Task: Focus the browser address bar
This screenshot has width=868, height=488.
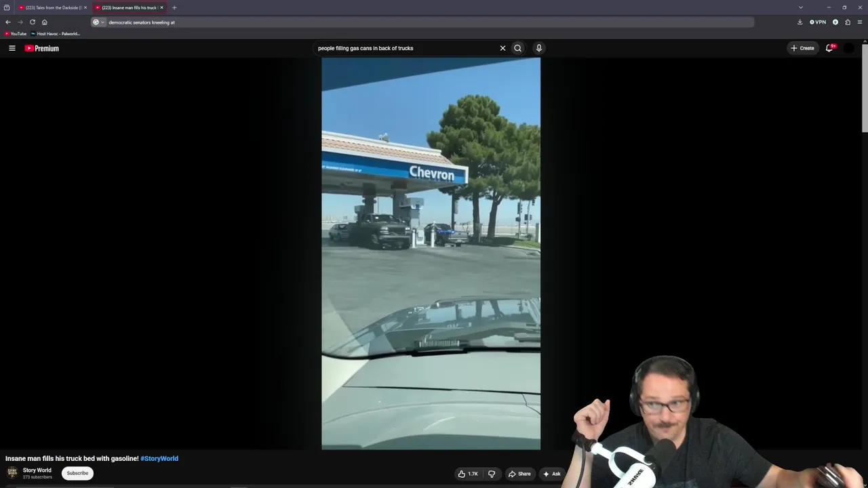Action: coord(423,22)
